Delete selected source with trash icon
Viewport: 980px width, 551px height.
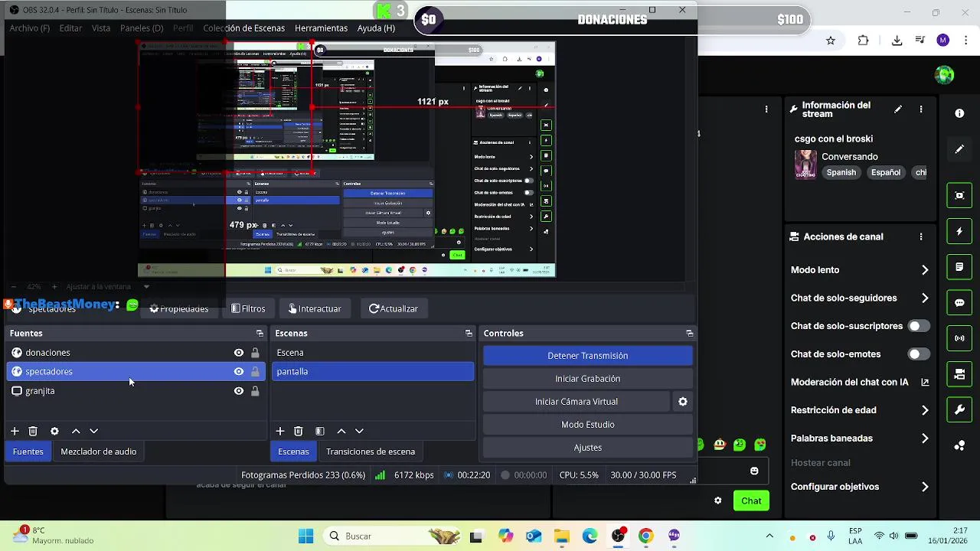coord(33,432)
